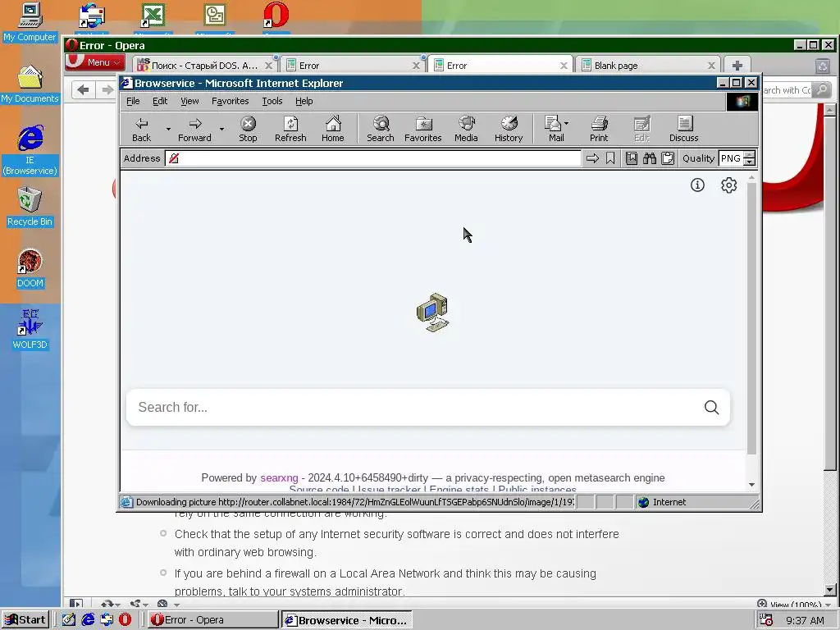Click the 9:37 AM clock in the system tray
840x630 pixels.
click(x=805, y=620)
